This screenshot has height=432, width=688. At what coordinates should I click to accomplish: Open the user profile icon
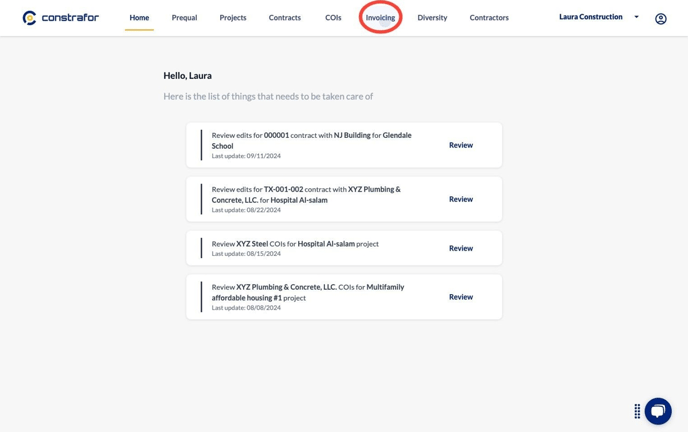660,19
